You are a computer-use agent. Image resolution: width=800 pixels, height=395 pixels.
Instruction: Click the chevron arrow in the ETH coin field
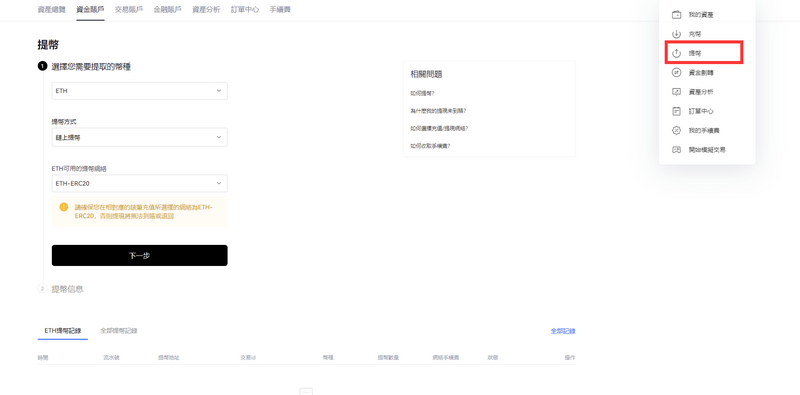pos(219,91)
